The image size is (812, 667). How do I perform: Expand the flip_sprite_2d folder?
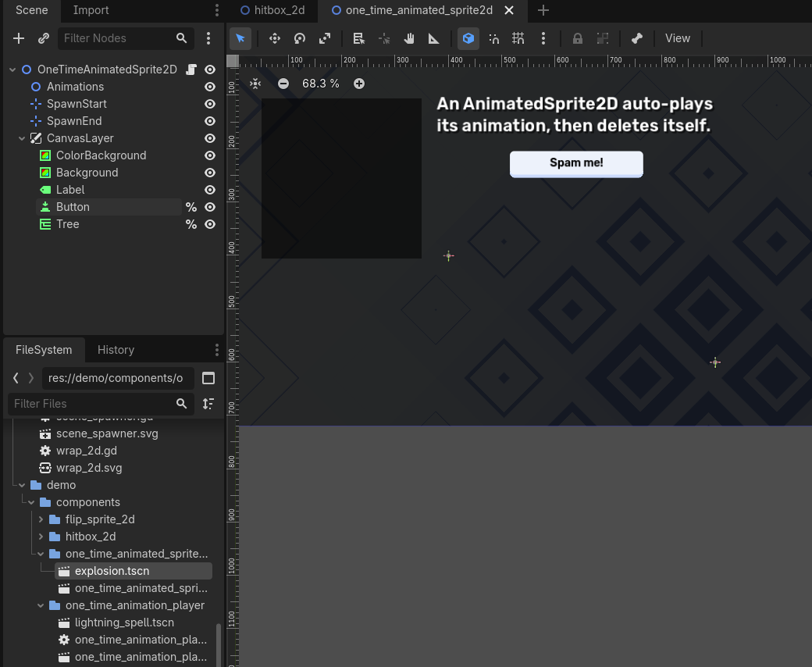(41, 519)
